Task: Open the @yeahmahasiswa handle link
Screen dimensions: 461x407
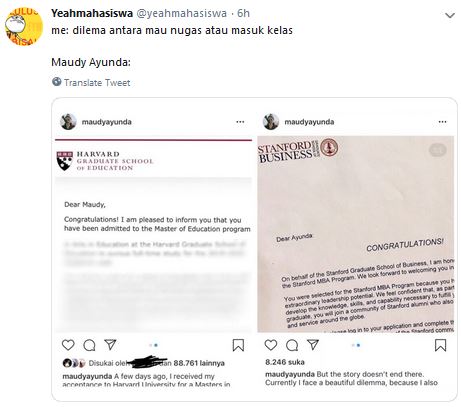Action: coord(181,13)
